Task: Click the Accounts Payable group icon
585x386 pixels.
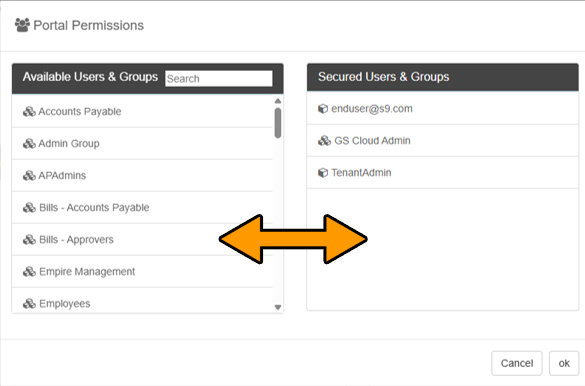Action: (x=29, y=112)
